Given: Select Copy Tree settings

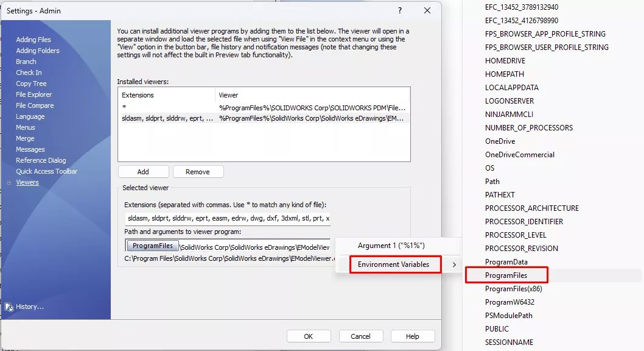Looking at the screenshot, I should coord(31,83).
